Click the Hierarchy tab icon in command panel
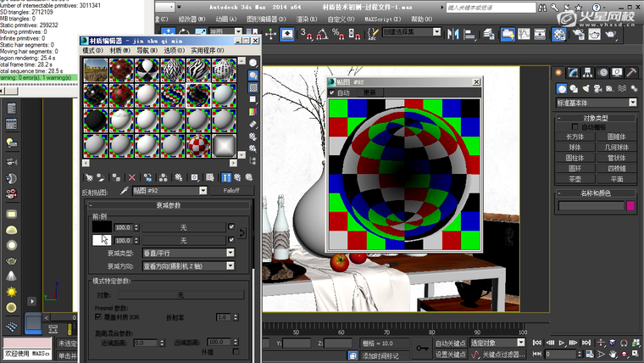This screenshot has width=644, height=363. (589, 74)
